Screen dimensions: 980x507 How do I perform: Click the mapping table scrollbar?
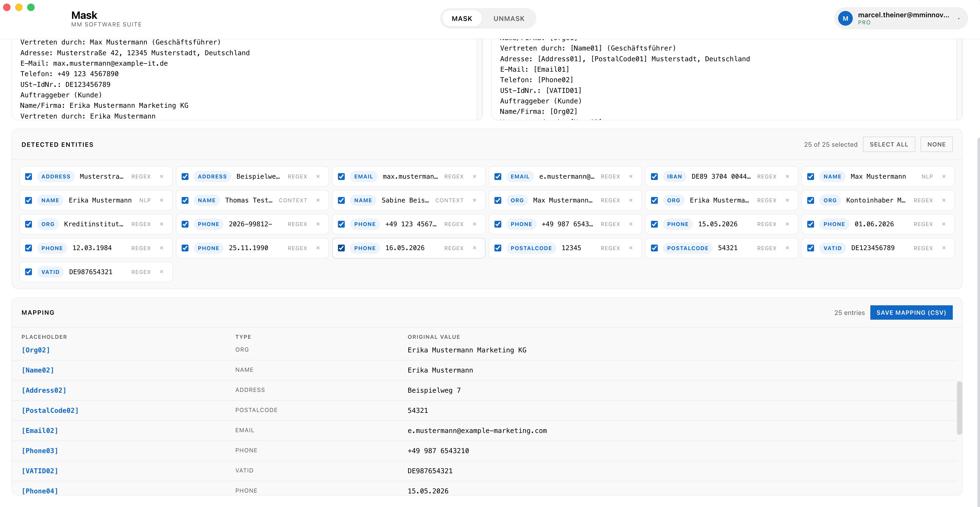pos(960,408)
